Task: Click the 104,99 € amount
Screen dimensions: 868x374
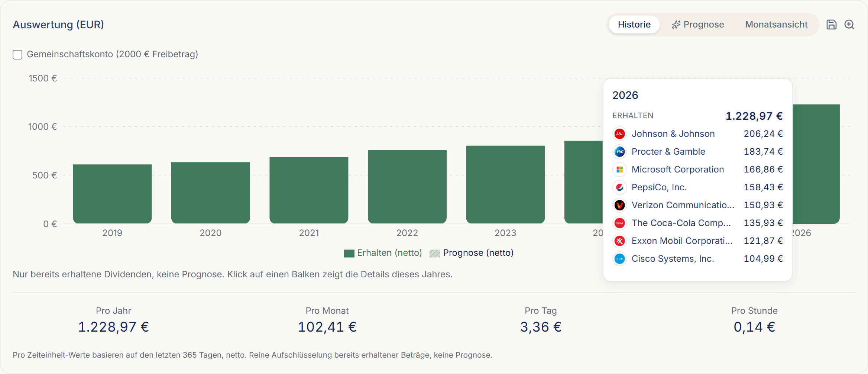Action: click(763, 259)
